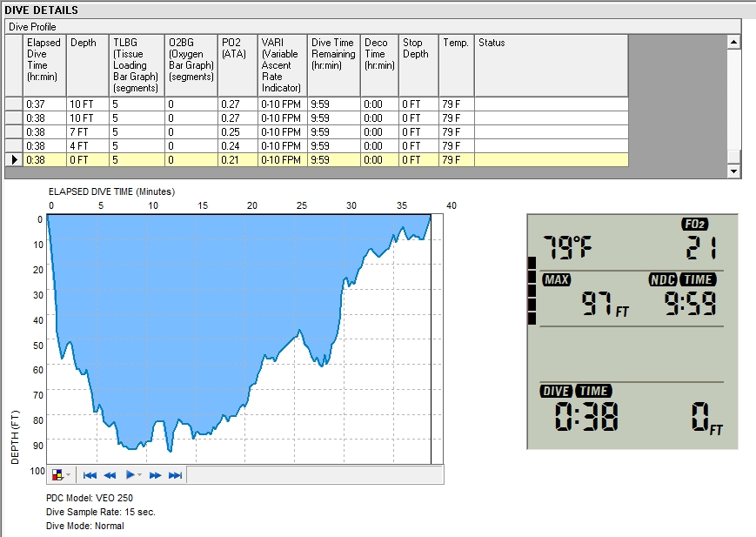Select the Status cell of the highlighted row
The image size is (756, 537).
pos(552,159)
